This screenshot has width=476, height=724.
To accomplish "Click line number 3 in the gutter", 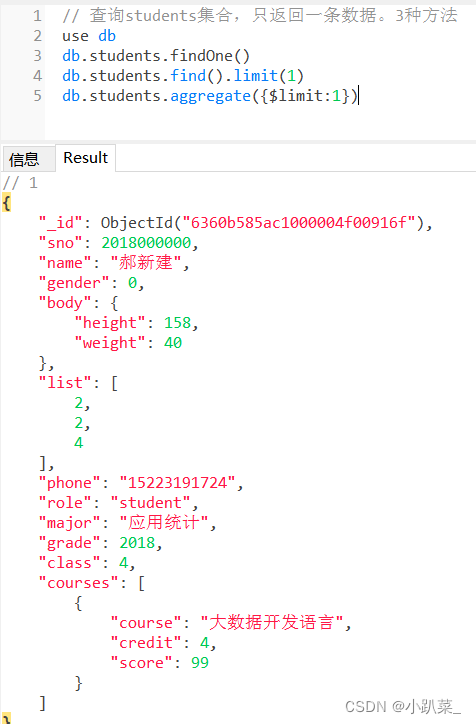I will pos(37,56).
